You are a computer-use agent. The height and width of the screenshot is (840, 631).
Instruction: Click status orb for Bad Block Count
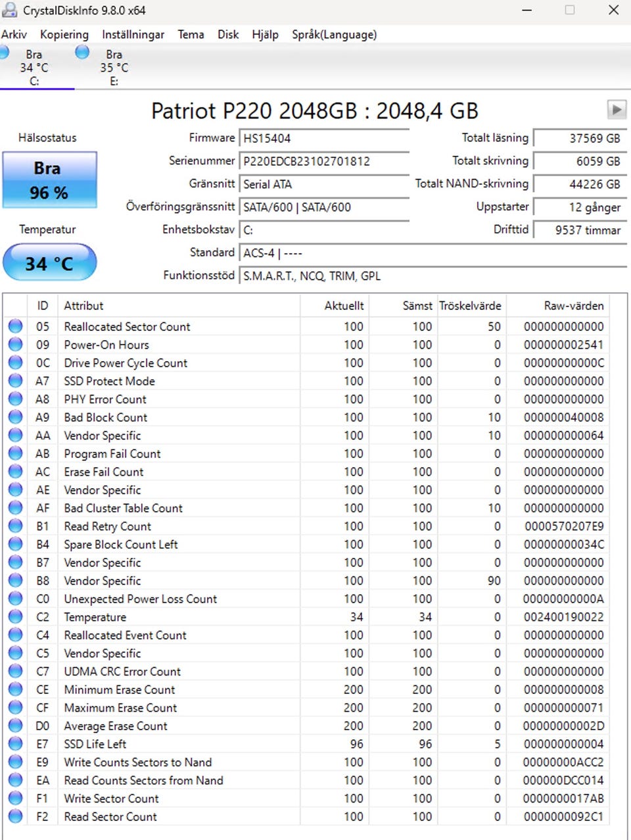[15, 417]
